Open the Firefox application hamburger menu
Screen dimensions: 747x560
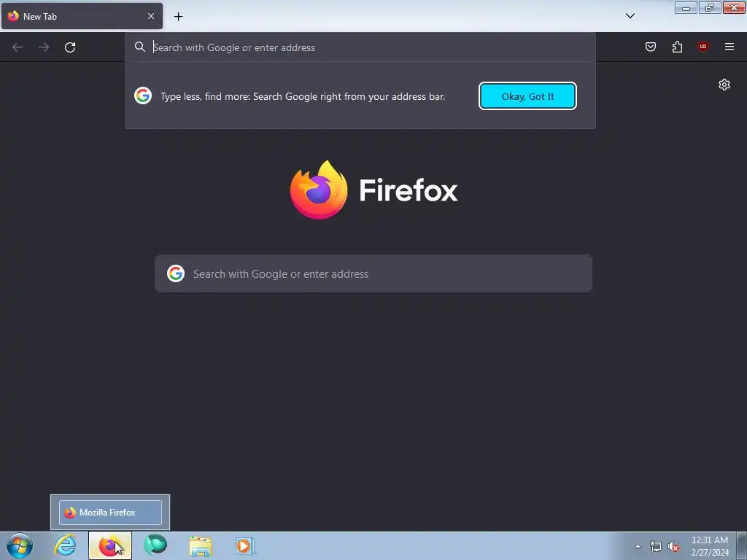729,47
